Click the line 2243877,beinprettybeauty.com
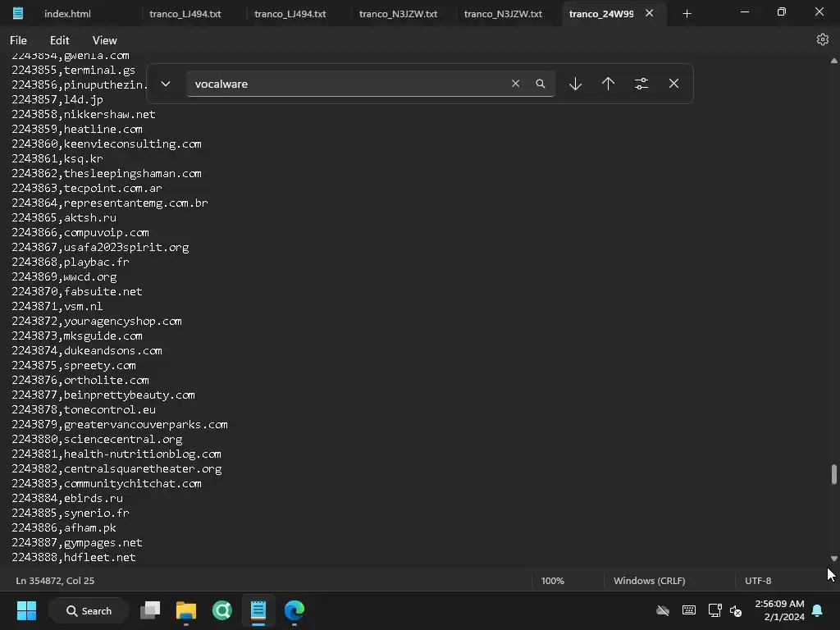 [x=103, y=395]
